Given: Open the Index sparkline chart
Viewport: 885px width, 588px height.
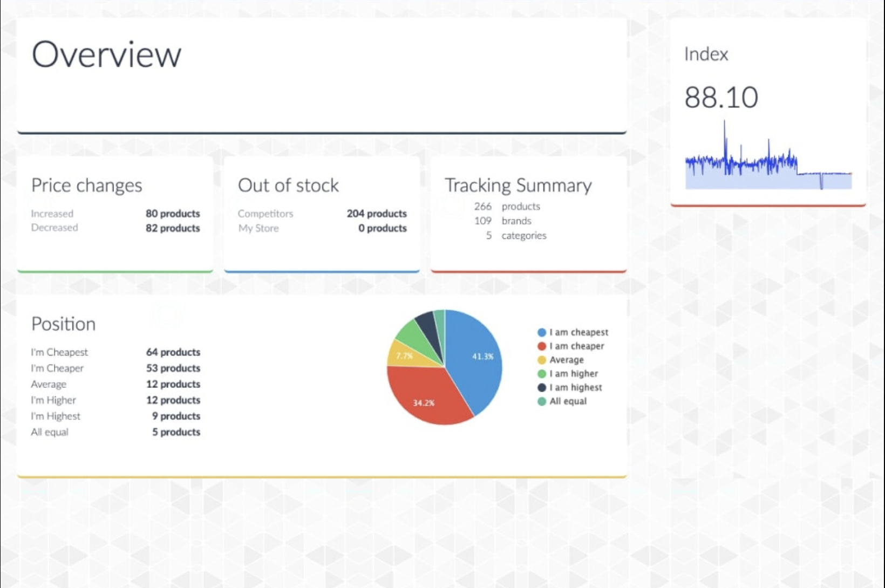Looking at the screenshot, I should point(768,155).
